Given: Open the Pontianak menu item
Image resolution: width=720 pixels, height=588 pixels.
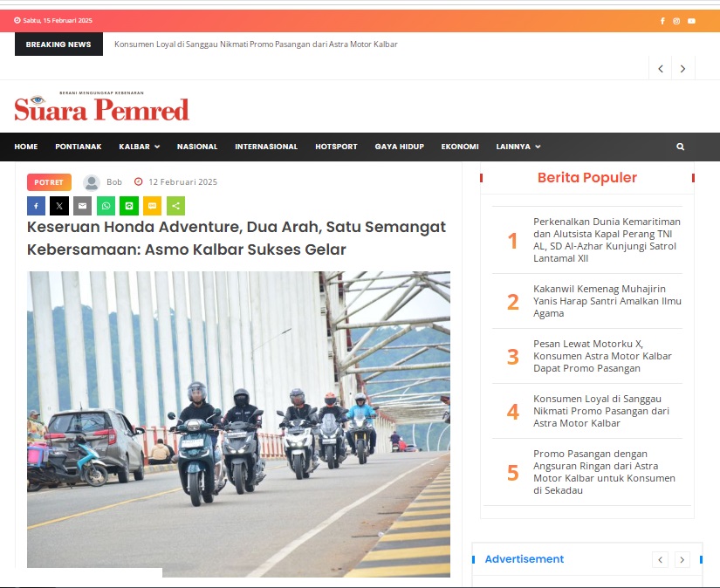Looking at the screenshot, I should click(x=79, y=147).
